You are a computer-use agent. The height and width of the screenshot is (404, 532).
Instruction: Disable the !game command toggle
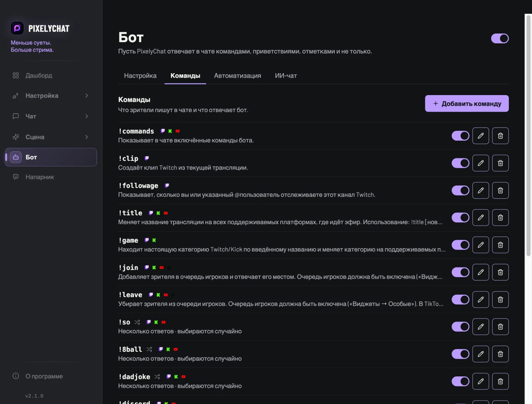pyautogui.click(x=460, y=245)
